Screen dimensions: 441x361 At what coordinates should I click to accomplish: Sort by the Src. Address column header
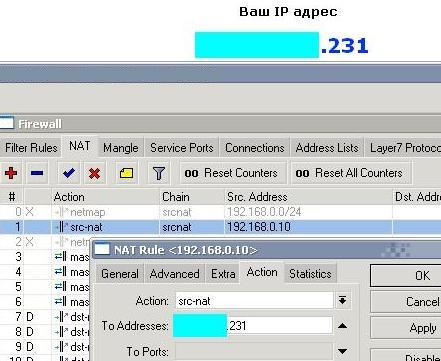pos(308,197)
